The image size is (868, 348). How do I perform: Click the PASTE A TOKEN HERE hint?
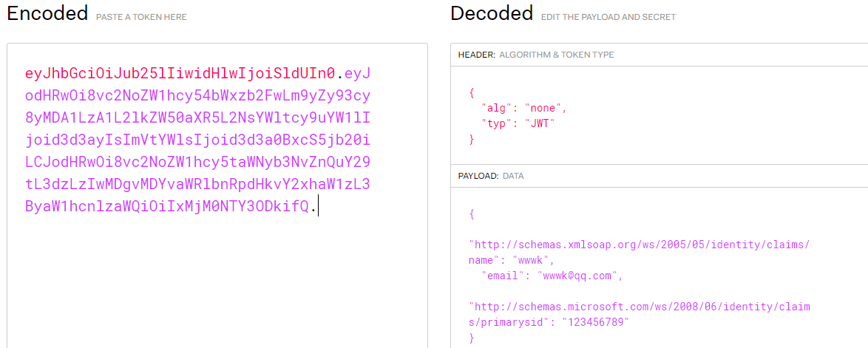click(141, 17)
